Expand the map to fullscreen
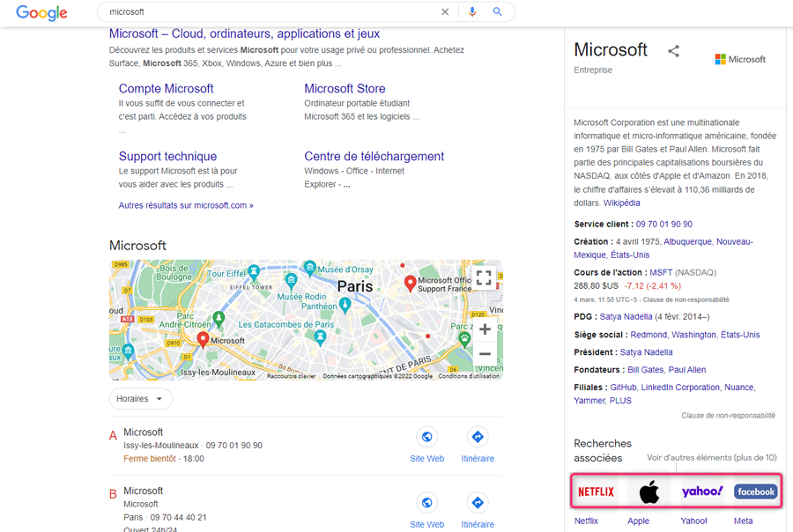The height and width of the screenshot is (532, 793). tap(484, 277)
